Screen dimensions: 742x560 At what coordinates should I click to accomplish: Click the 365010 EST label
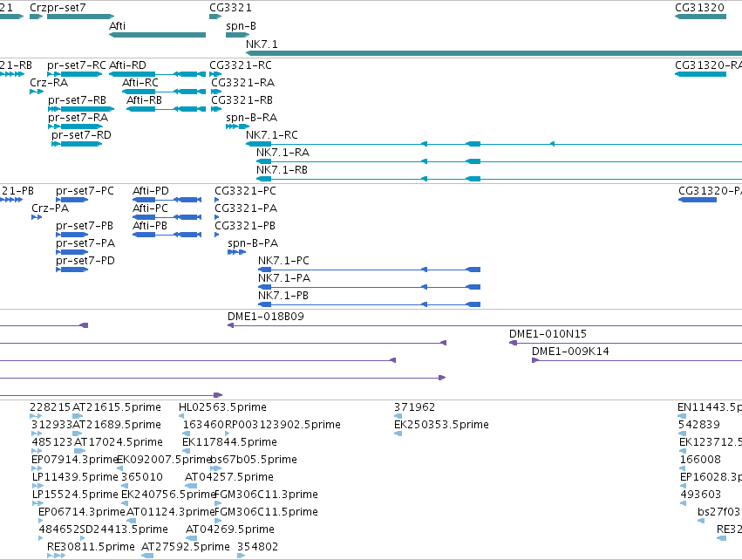[x=142, y=478]
